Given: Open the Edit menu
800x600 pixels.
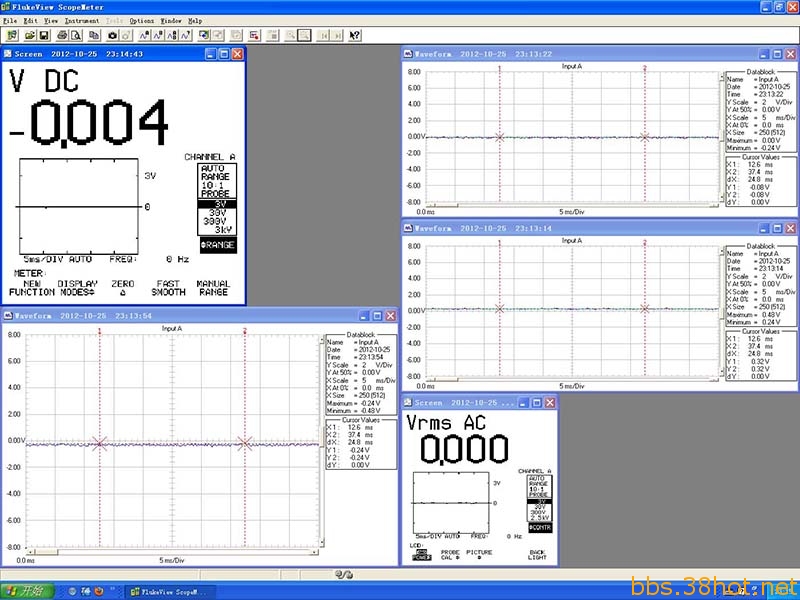Looking at the screenshot, I should click(31, 21).
